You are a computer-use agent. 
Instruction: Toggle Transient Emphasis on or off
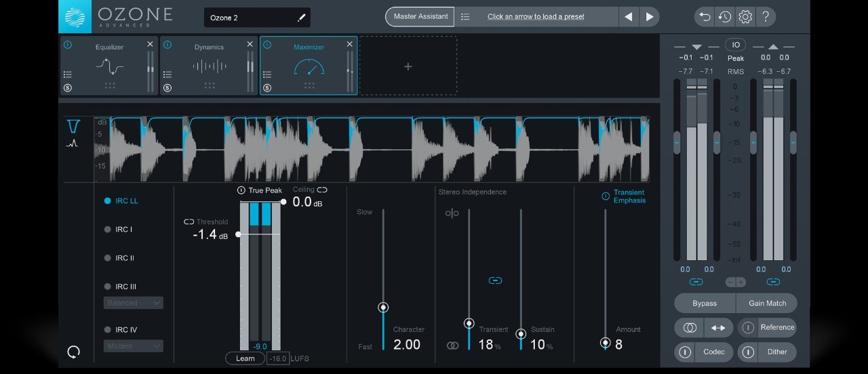coord(606,196)
